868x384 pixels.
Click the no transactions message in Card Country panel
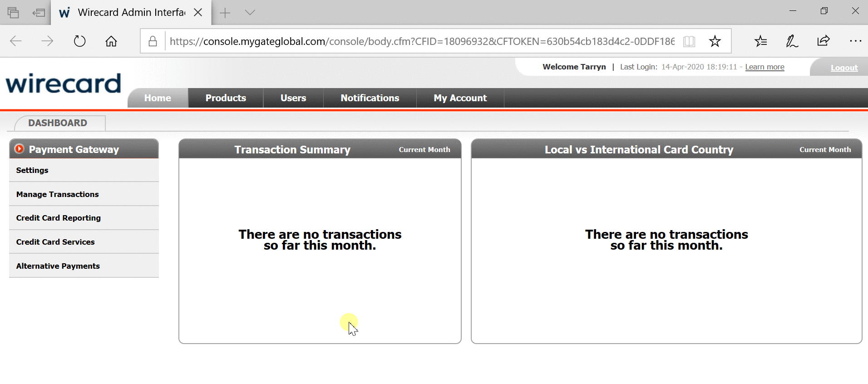666,240
